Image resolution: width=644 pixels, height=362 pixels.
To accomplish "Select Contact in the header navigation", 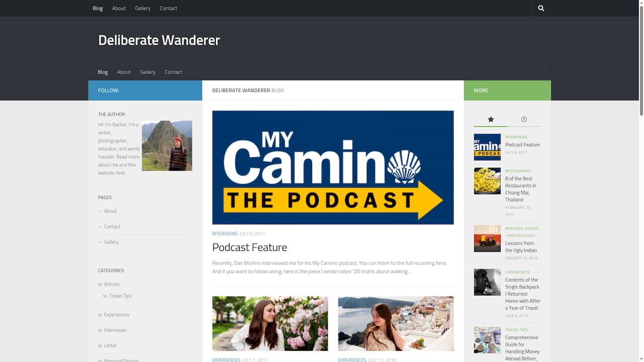I will pyautogui.click(x=174, y=72).
